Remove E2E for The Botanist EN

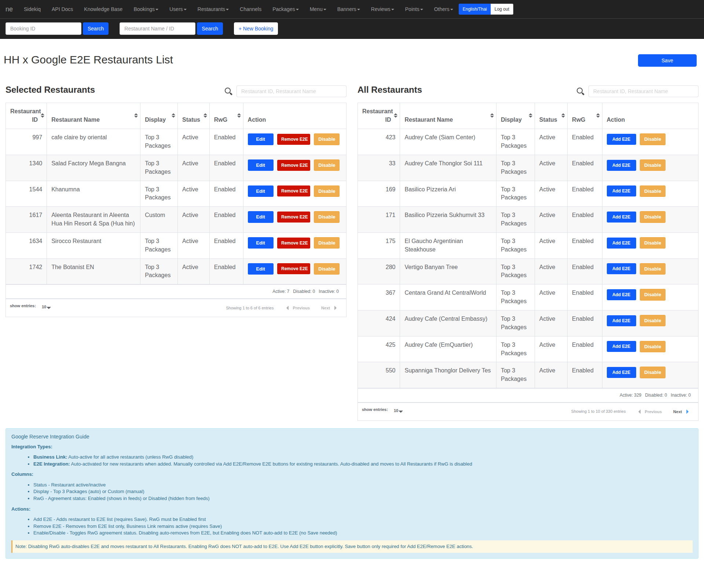coord(294,269)
